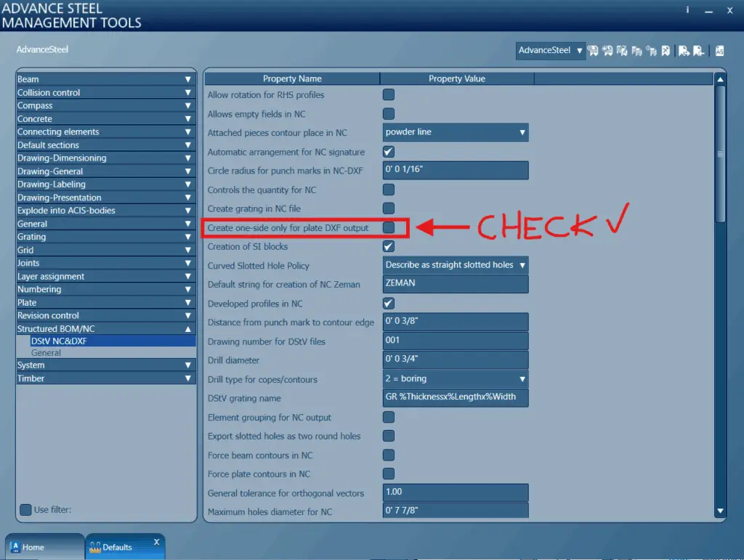Collapse the Structured BOM/NC category
The height and width of the screenshot is (560, 744).
pos(188,329)
